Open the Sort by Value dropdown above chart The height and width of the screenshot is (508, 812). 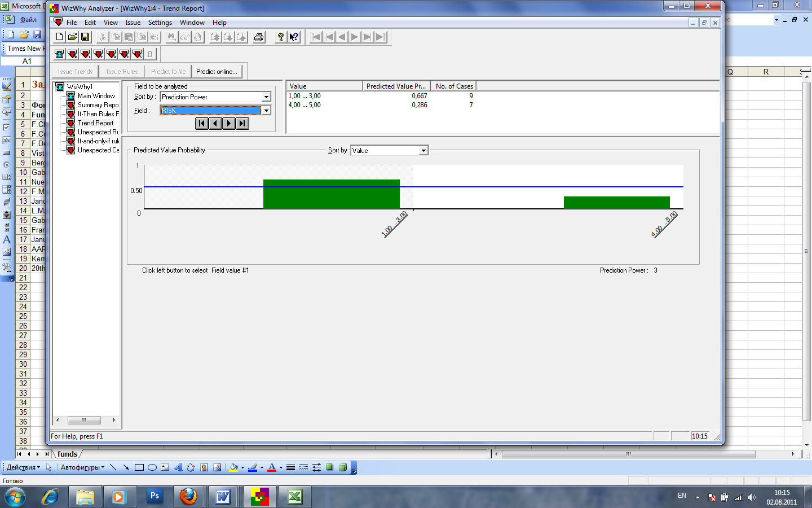423,151
